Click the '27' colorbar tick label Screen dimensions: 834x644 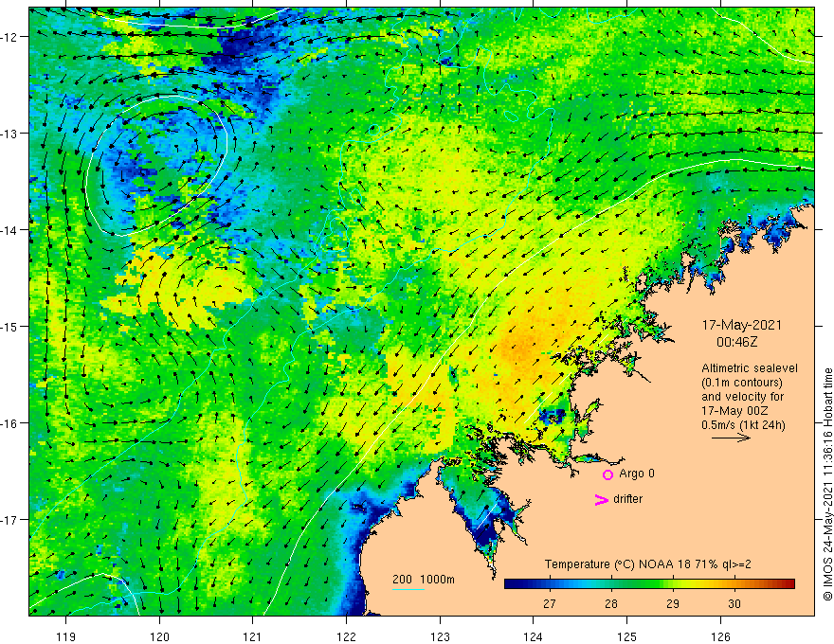[x=550, y=603]
